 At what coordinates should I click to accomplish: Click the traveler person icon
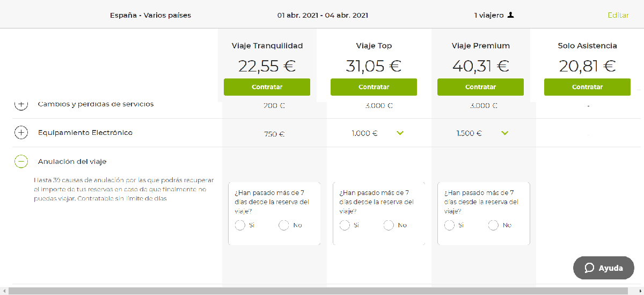click(x=510, y=15)
